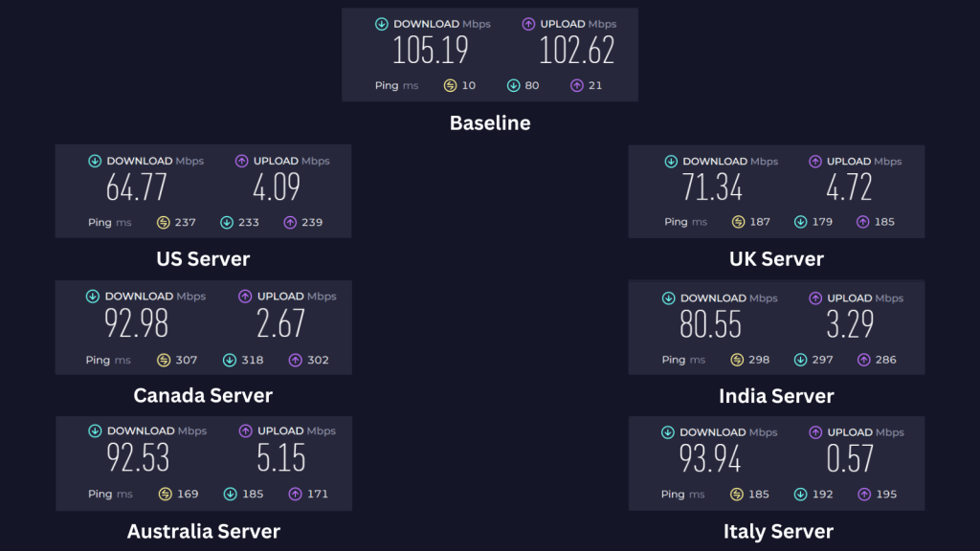Click the Canada Server upload arrow icon

click(245, 297)
